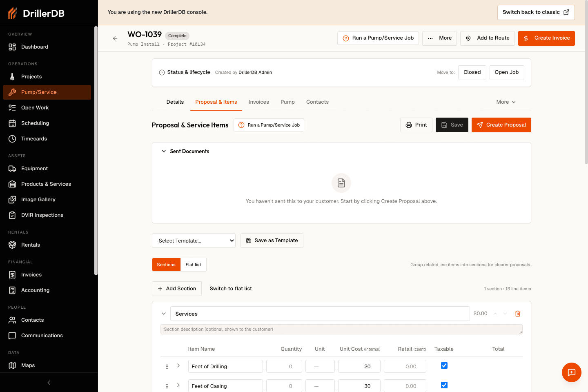Screen dimensions: 588x392
Task: Click drag handle for Feet of Drilling row
Action: [167, 367]
